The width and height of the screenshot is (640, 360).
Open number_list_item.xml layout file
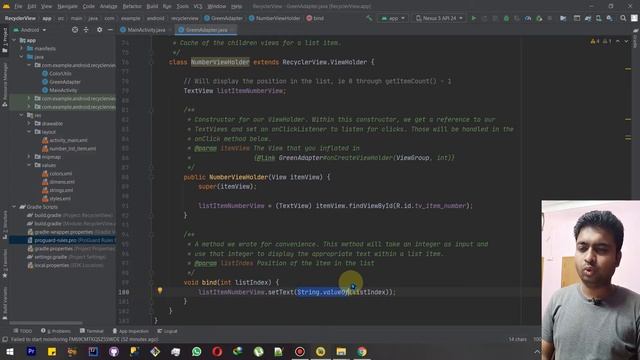coord(69,149)
